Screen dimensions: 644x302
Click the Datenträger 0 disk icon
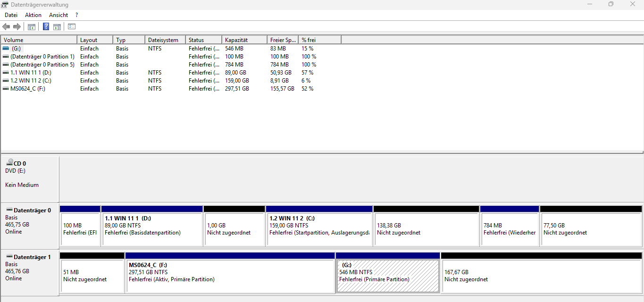click(9, 210)
